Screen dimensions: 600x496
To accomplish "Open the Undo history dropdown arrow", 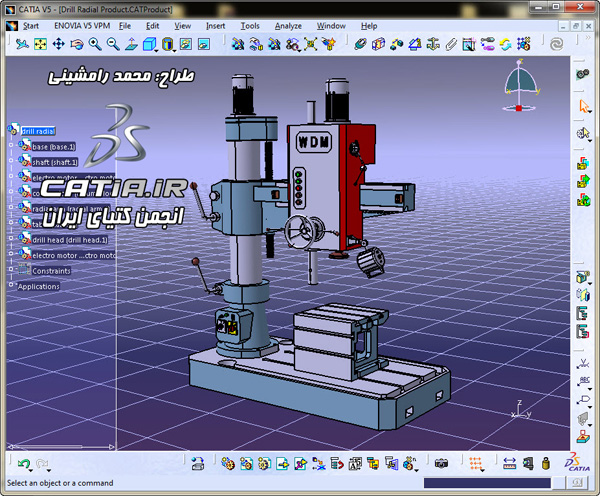I will pyautogui.click(x=30, y=470).
